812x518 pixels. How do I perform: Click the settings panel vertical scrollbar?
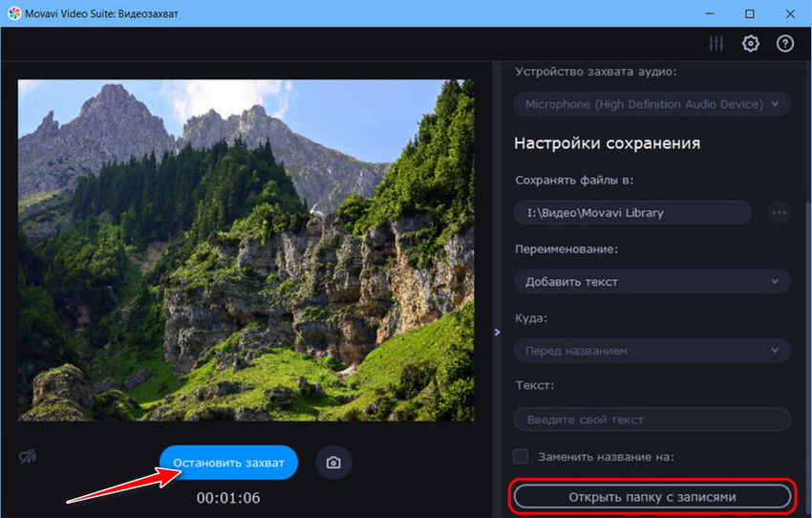pos(808,357)
